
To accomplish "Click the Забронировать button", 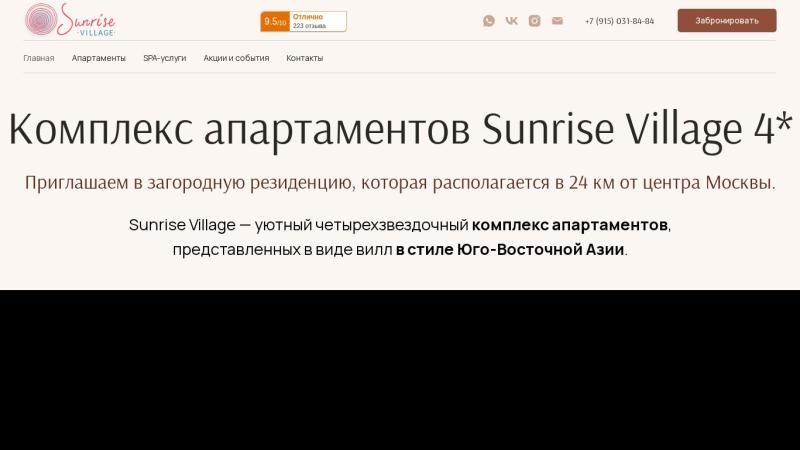I will [727, 20].
